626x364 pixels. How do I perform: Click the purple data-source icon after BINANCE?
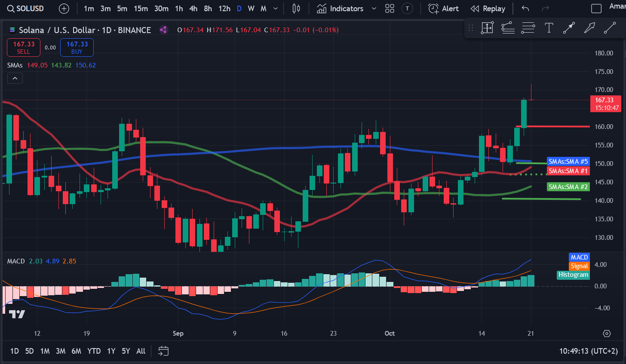pyautogui.click(x=163, y=30)
